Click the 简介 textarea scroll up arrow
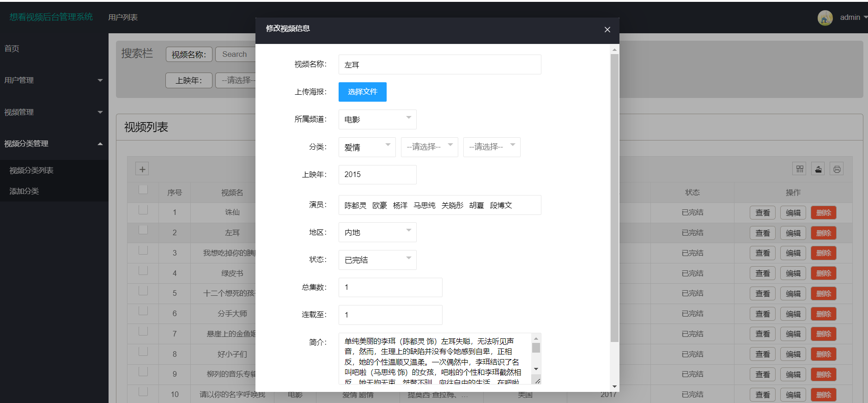This screenshot has height=403, width=868. (x=536, y=339)
